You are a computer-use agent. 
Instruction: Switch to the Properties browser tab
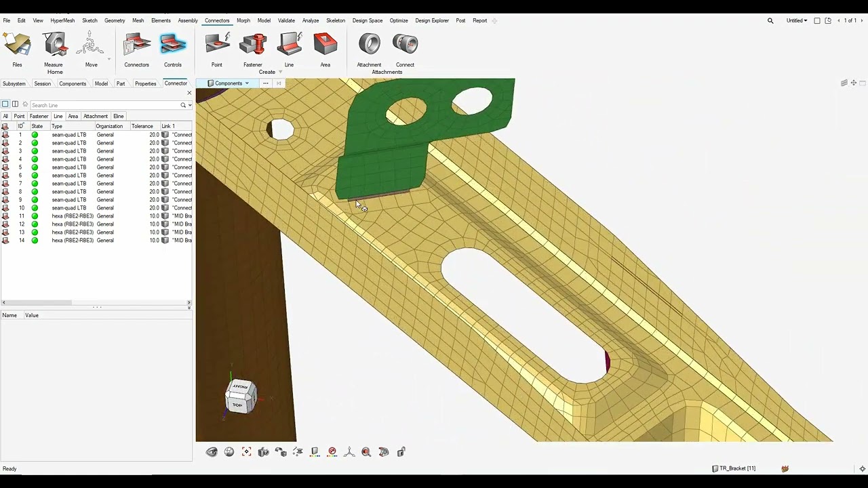pos(146,83)
